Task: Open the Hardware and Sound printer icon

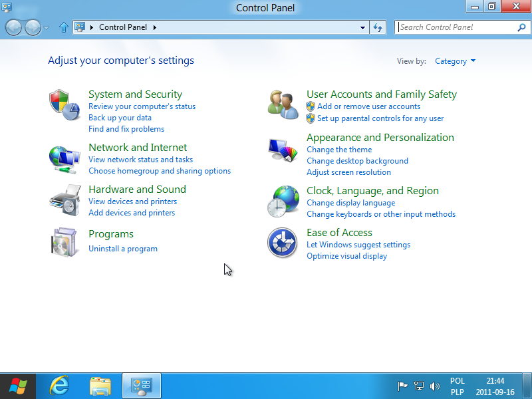Action: [65, 200]
